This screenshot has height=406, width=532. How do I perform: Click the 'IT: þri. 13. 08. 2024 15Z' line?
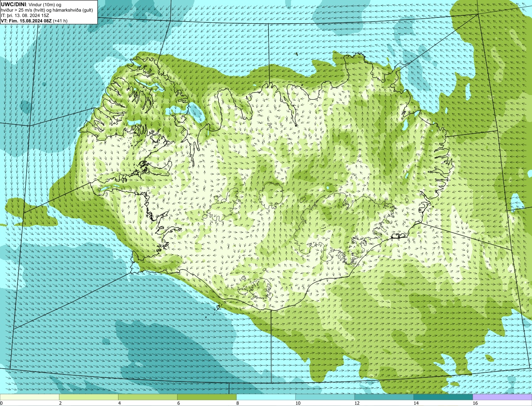25,15
